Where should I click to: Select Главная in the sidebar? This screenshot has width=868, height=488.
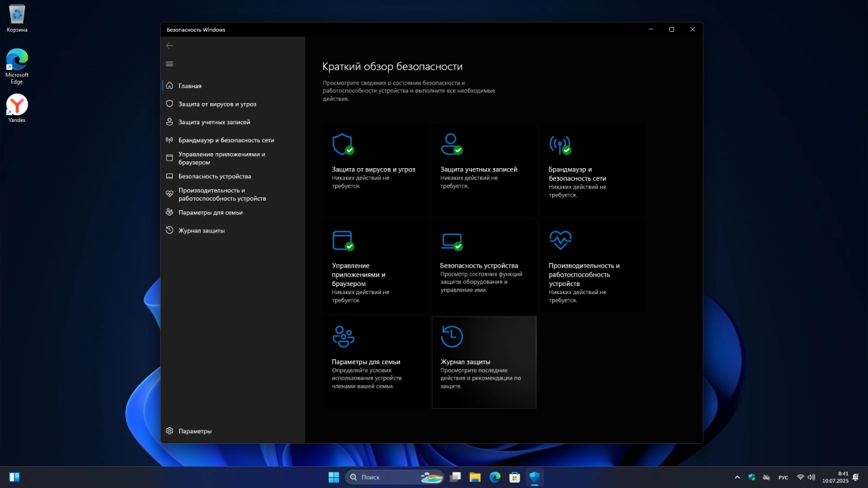click(233, 86)
